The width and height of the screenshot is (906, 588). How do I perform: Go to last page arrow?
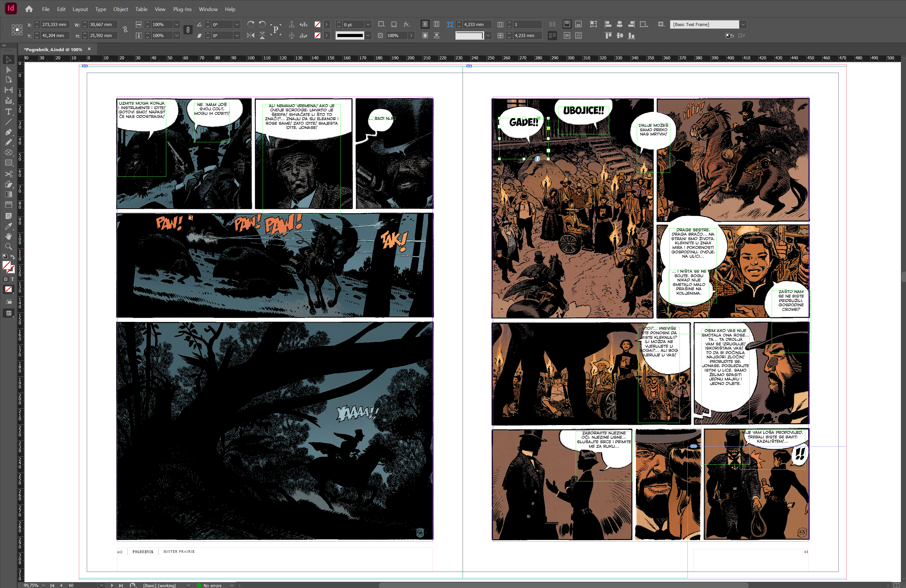(121, 585)
